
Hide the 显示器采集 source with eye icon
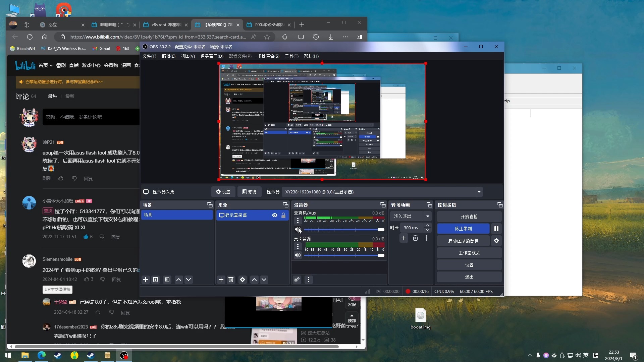(275, 215)
